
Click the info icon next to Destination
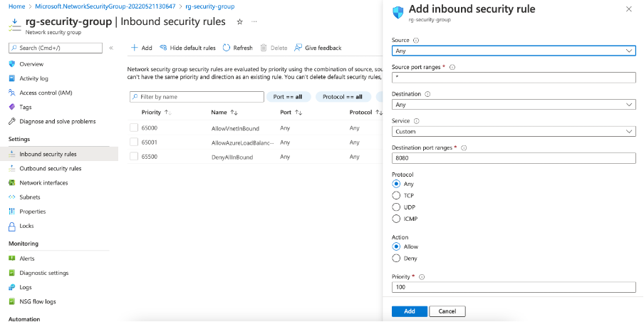tap(427, 94)
